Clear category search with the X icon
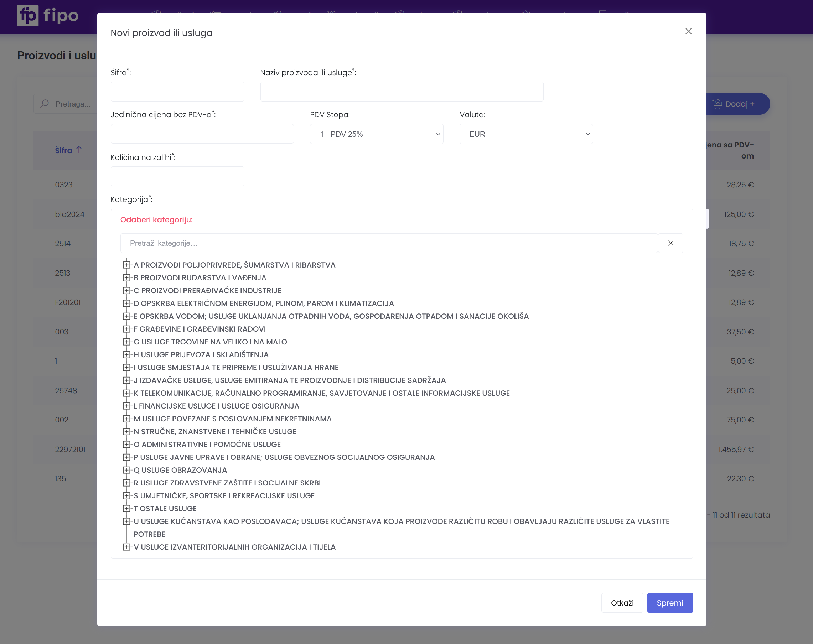Image resolution: width=813 pixels, height=644 pixels. click(670, 243)
